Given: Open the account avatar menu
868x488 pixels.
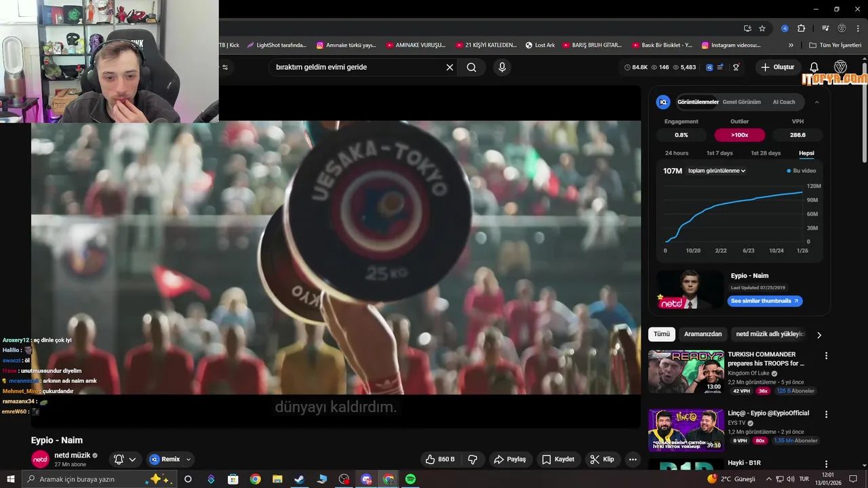Looking at the screenshot, I should coord(841,67).
